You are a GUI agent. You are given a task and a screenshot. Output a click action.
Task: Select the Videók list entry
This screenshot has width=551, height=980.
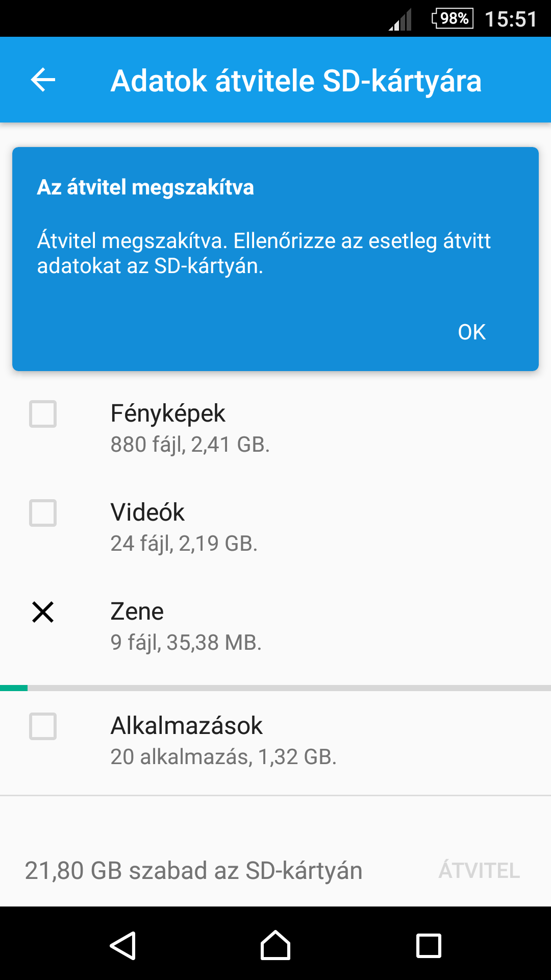tap(275, 528)
